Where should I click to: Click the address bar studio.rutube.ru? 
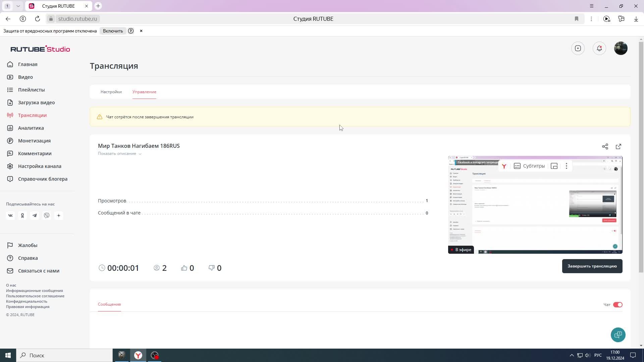pyautogui.click(x=77, y=19)
